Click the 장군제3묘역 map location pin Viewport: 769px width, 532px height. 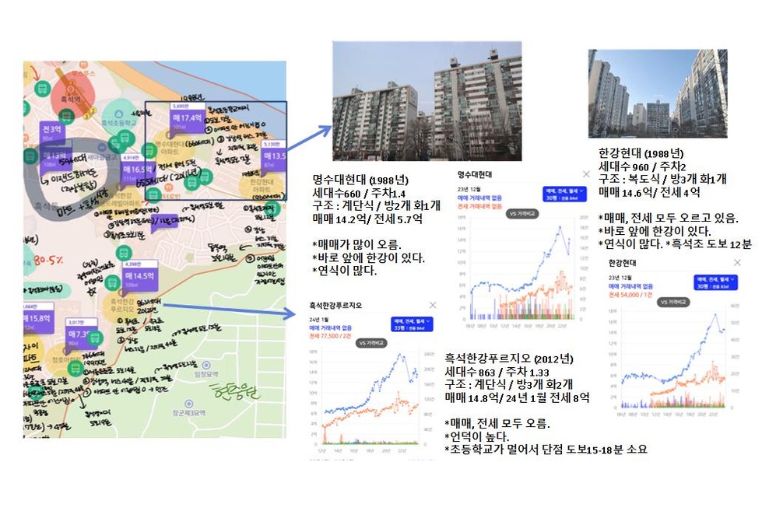(x=188, y=404)
